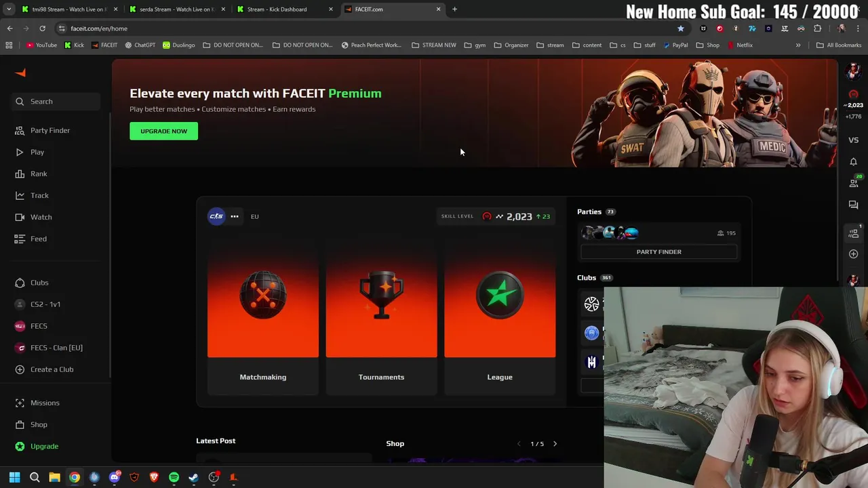Open Clubs in the sidebar

click(x=32, y=283)
